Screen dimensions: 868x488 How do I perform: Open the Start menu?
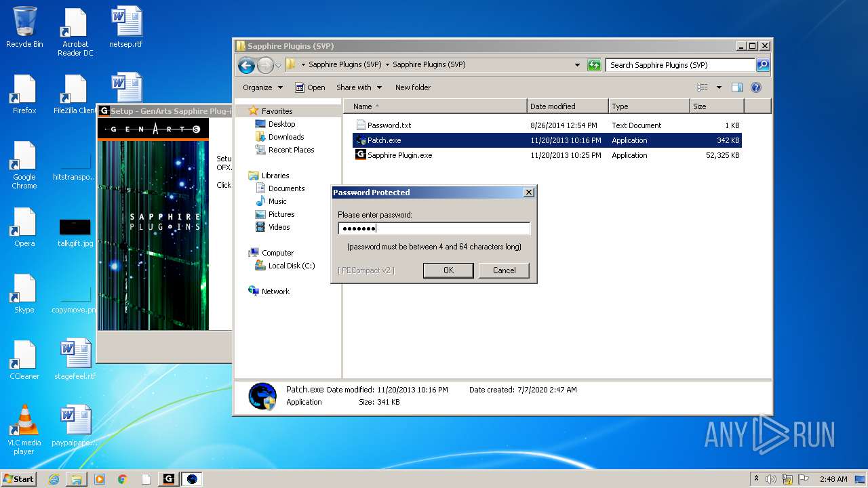coord(18,479)
